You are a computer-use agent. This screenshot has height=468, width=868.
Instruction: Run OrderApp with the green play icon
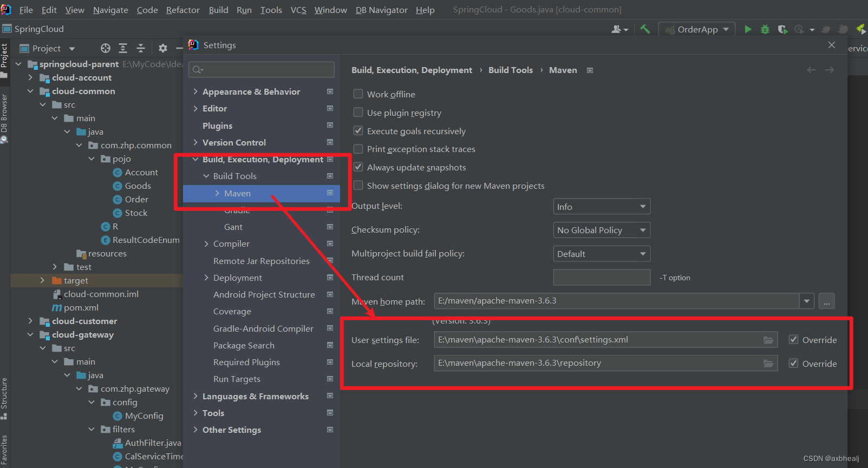[748, 29]
